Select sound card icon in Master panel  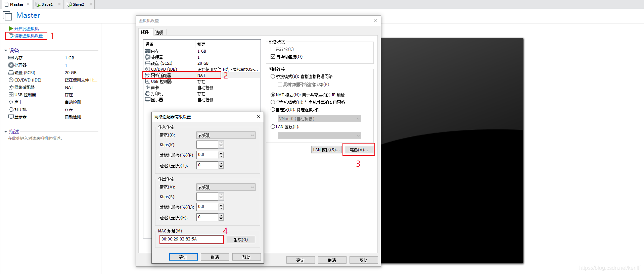(11, 102)
